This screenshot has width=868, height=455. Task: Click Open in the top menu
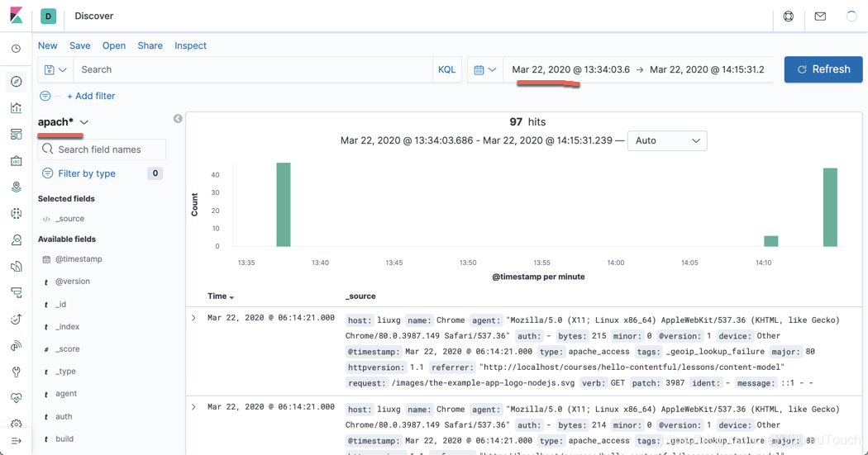114,46
